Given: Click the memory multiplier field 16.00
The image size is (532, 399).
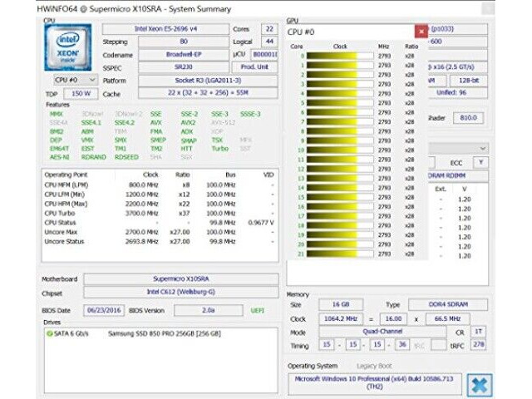Looking at the screenshot, I should point(393,318).
